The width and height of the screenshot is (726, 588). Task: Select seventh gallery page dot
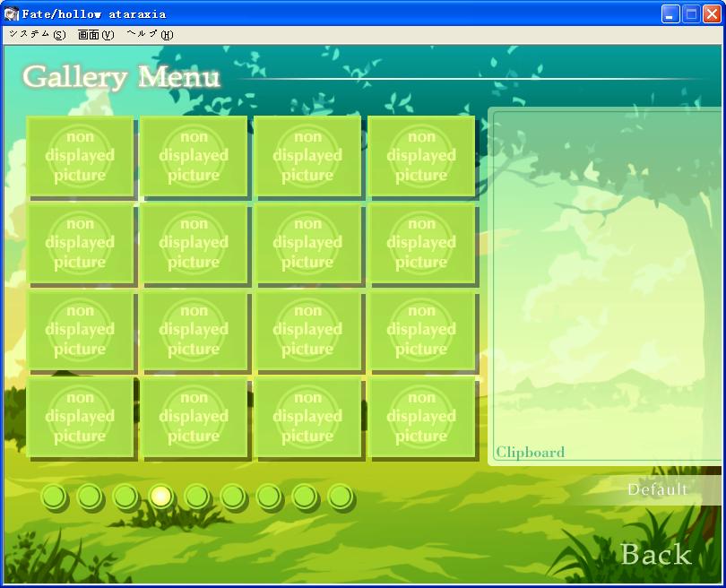pos(269,497)
